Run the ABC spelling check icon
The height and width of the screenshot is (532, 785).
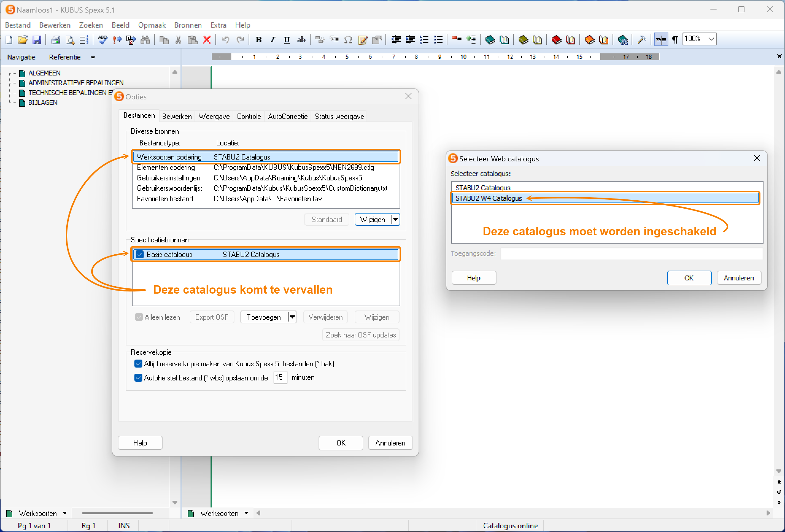click(103, 40)
